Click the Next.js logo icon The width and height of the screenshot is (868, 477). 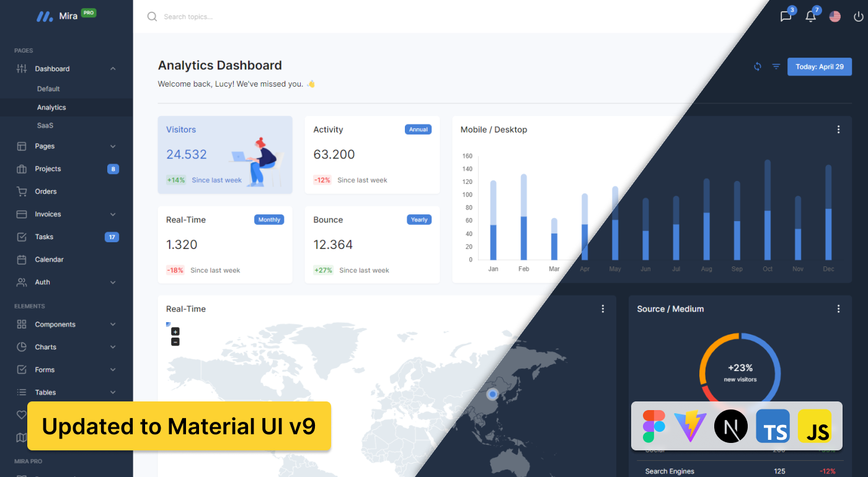tap(731, 426)
